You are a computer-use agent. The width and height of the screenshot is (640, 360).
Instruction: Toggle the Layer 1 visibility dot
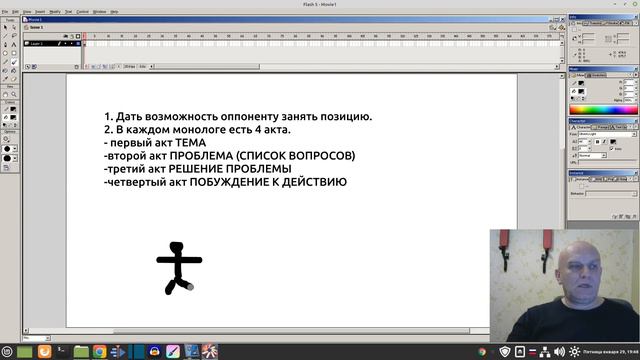click(x=65, y=43)
